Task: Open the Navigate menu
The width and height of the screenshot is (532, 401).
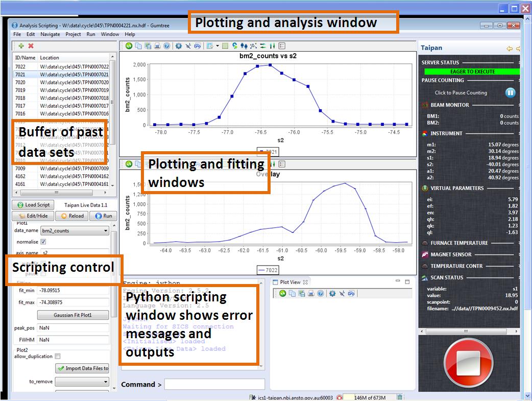Action: coord(50,34)
